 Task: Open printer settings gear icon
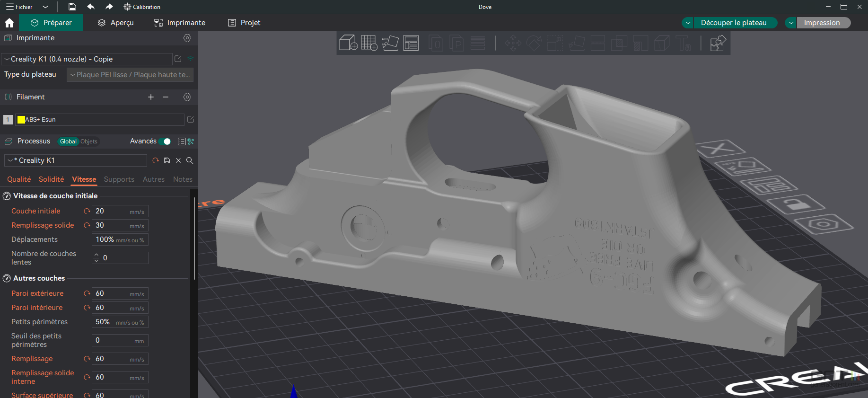pos(187,38)
